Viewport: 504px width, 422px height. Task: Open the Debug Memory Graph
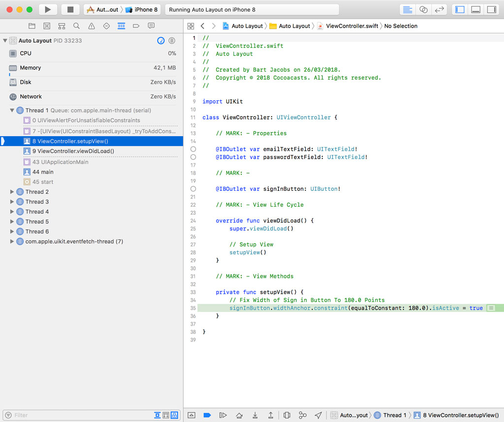point(303,415)
